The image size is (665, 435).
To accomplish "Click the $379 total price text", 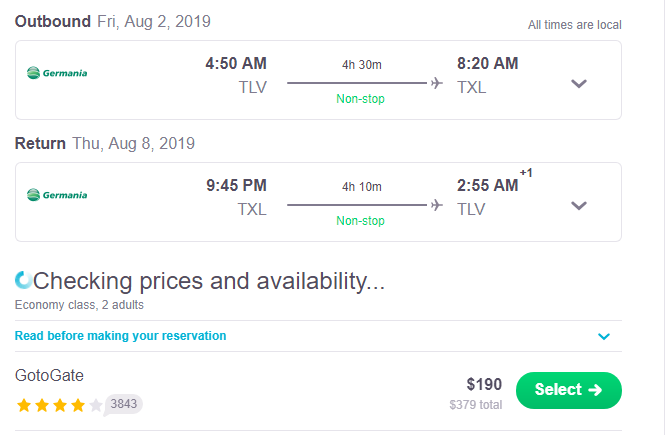I will [x=475, y=405].
